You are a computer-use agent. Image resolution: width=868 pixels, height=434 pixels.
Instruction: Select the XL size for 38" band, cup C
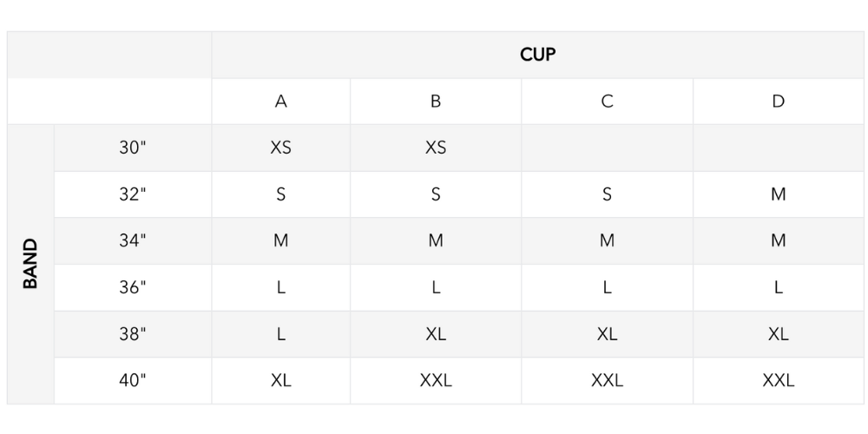(607, 334)
